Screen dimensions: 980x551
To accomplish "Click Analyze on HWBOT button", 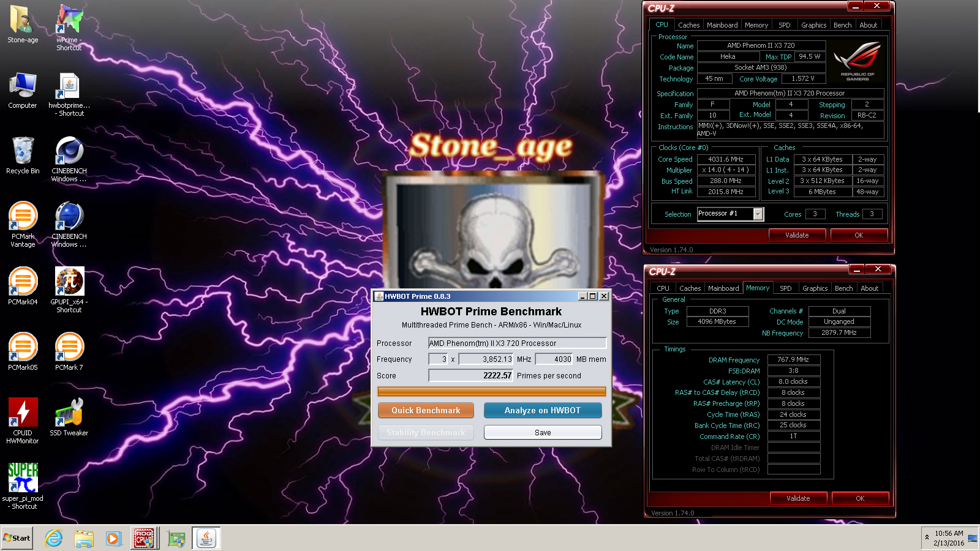I will [543, 410].
